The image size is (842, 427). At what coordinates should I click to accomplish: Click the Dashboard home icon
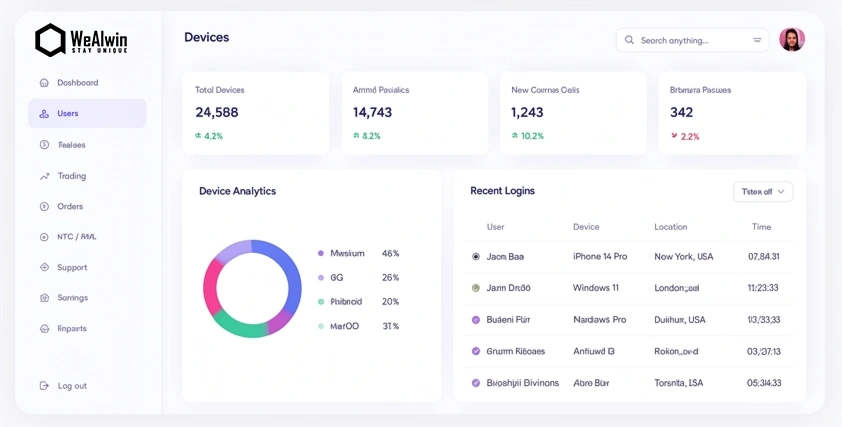(x=44, y=83)
